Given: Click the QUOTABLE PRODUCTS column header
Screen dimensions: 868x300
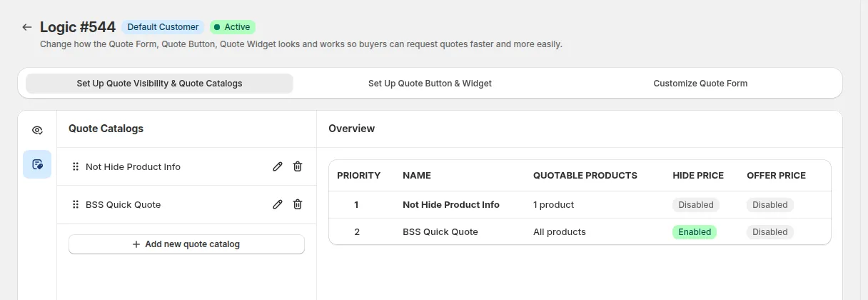Looking at the screenshot, I should (x=585, y=176).
